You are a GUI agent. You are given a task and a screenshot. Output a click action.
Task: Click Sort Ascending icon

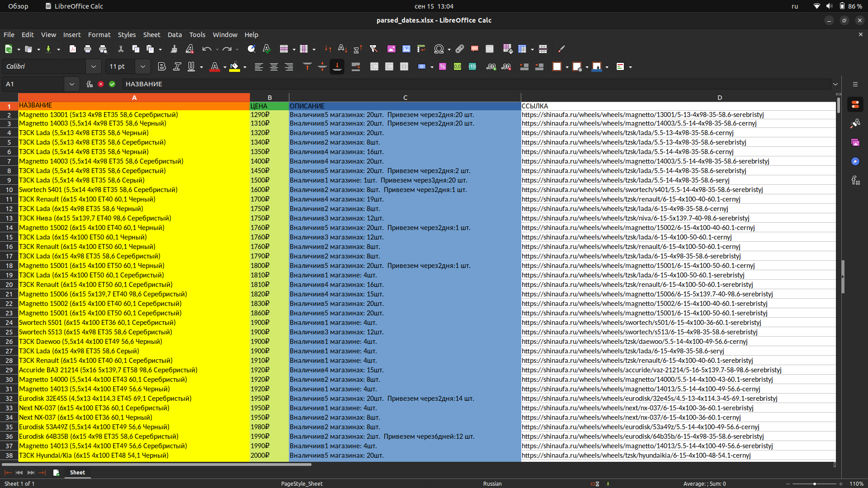point(343,49)
